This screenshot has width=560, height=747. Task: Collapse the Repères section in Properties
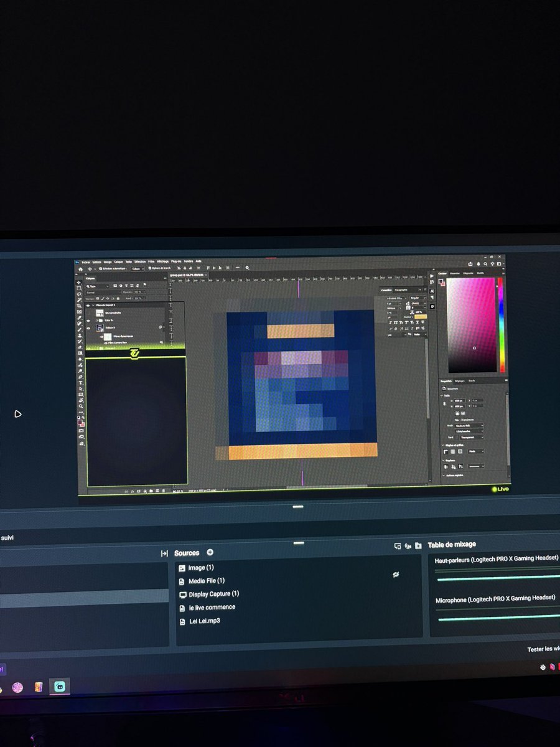(443, 461)
